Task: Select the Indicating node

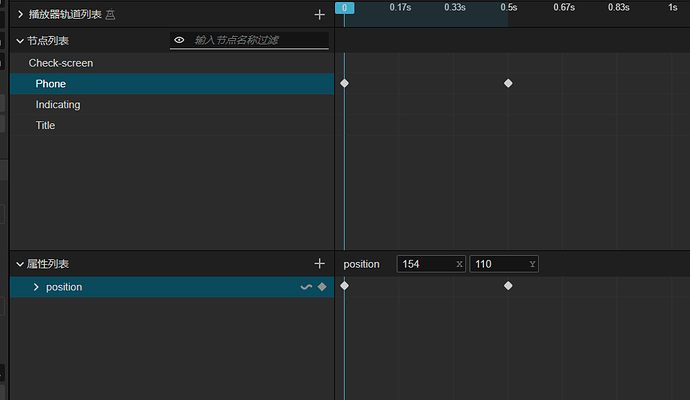Action: pos(58,104)
